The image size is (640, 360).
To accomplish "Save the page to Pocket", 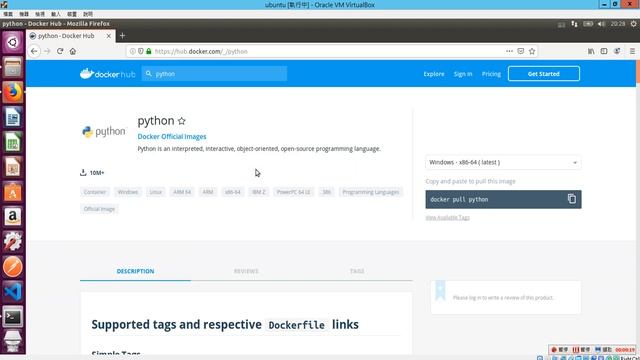I will (520, 51).
